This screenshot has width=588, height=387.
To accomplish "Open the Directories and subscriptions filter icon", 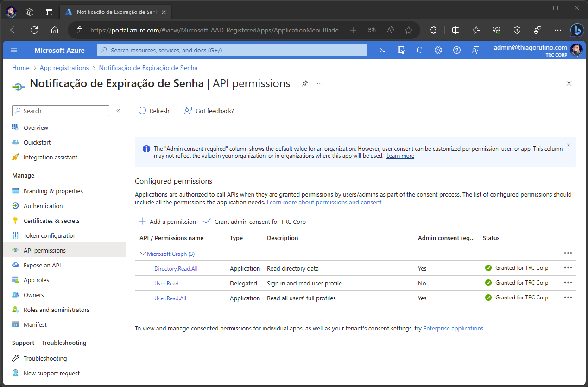I will (x=401, y=50).
